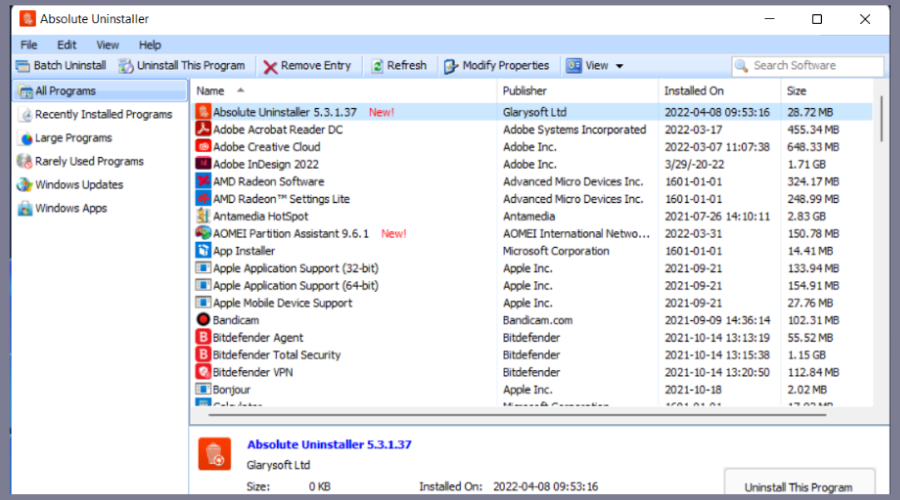The width and height of the screenshot is (900, 500).
Task: Click the Bitdefender VPN icon
Action: (x=203, y=371)
